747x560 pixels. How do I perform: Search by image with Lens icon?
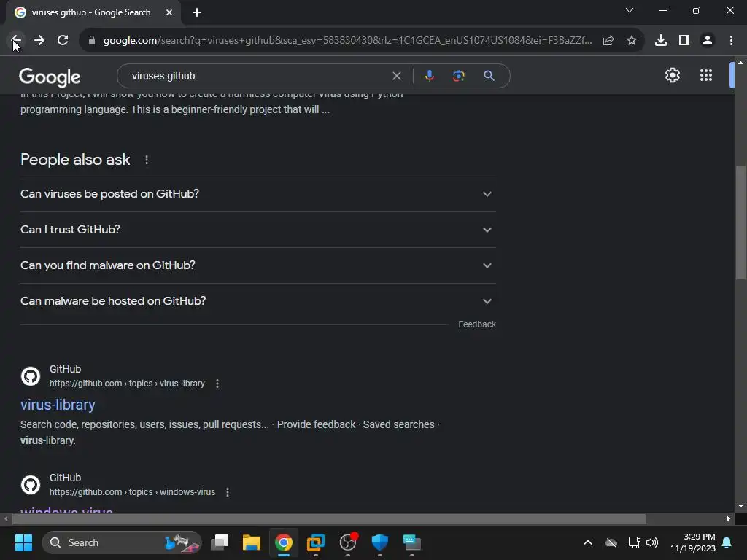(458, 76)
